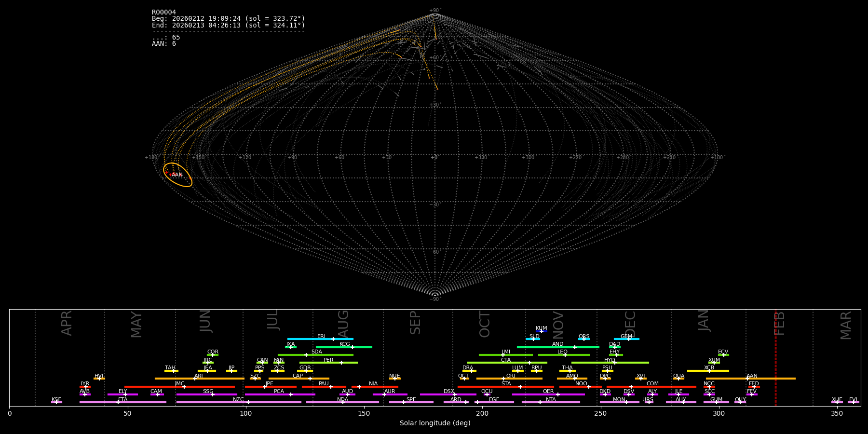This screenshot has width=868, height=434.
Task: Click the DEC month label
Action: [x=630, y=324]
